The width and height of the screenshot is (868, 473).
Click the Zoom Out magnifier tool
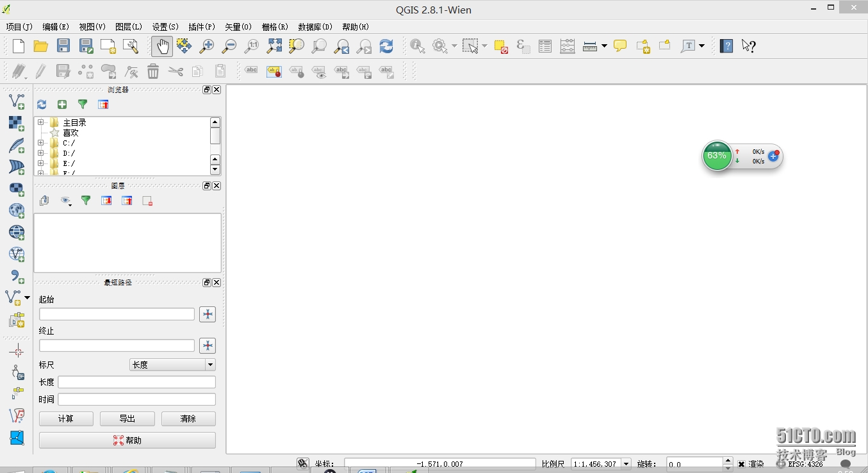pos(229,46)
